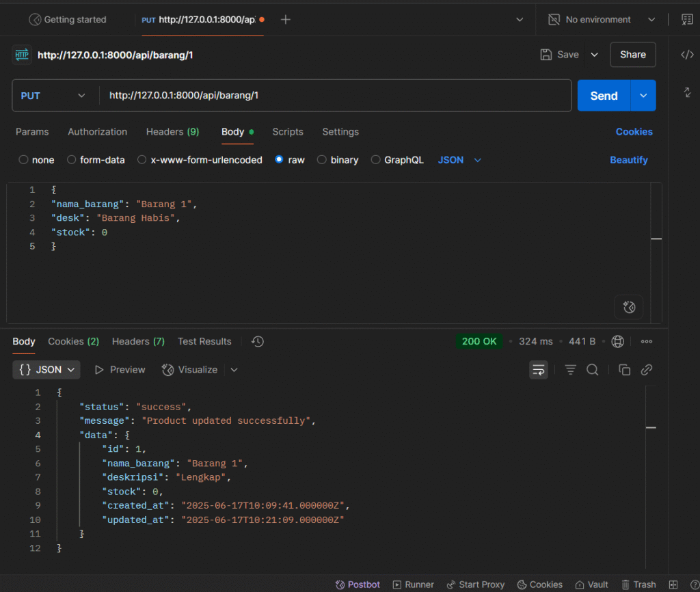The height and width of the screenshot is (592, 700).
Task: Click the request URL input field
Action: pos(335,96)
